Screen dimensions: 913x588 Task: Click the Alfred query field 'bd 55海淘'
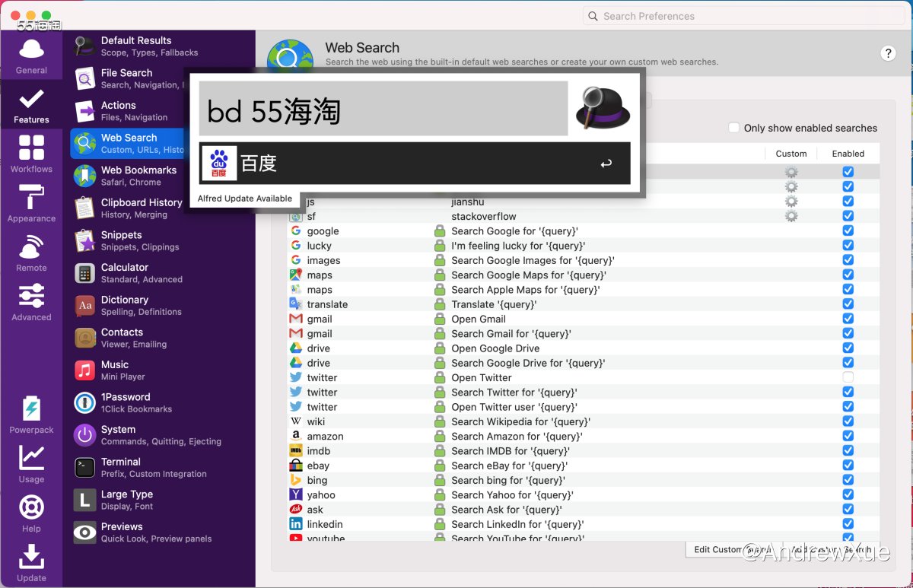tap(383, 109)
